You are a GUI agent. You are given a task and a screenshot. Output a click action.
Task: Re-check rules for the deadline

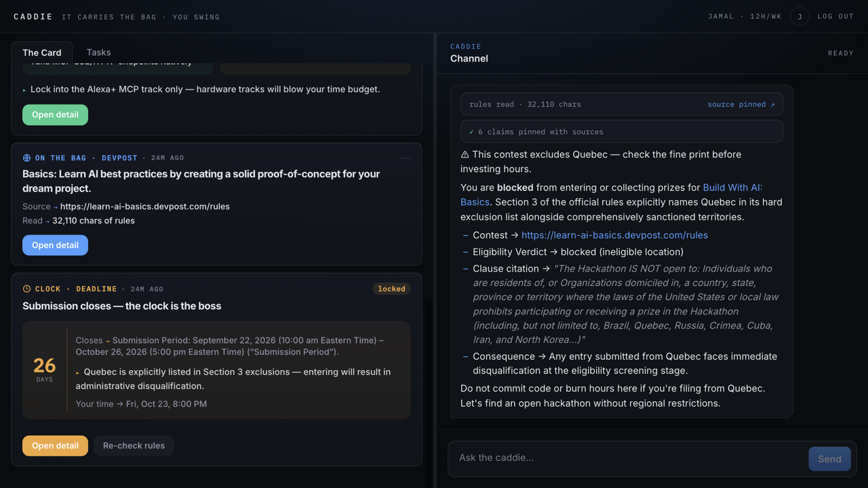(x=134, y=446)
